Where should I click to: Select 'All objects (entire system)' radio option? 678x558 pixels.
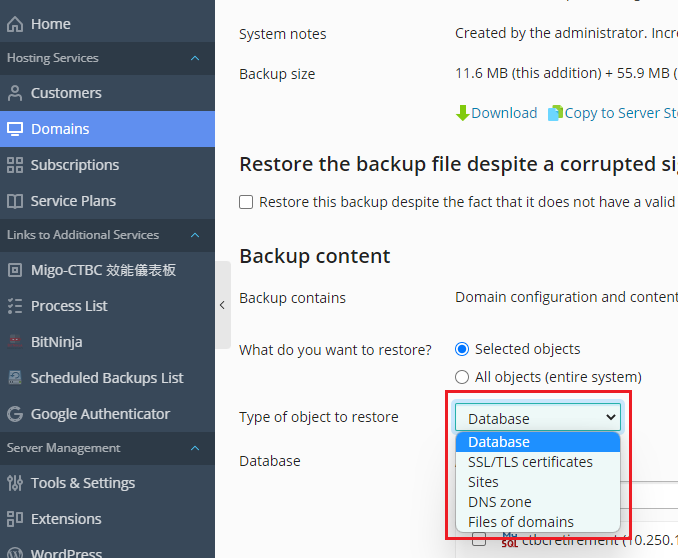point(462,377)
